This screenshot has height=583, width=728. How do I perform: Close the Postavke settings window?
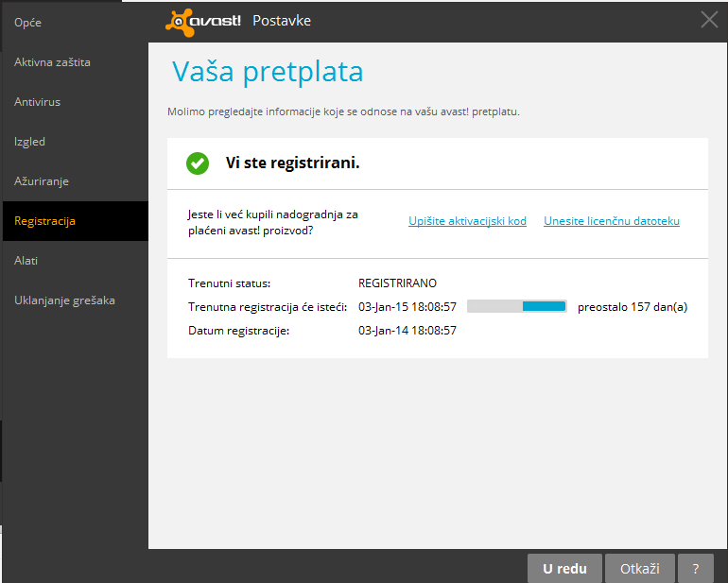709,20
